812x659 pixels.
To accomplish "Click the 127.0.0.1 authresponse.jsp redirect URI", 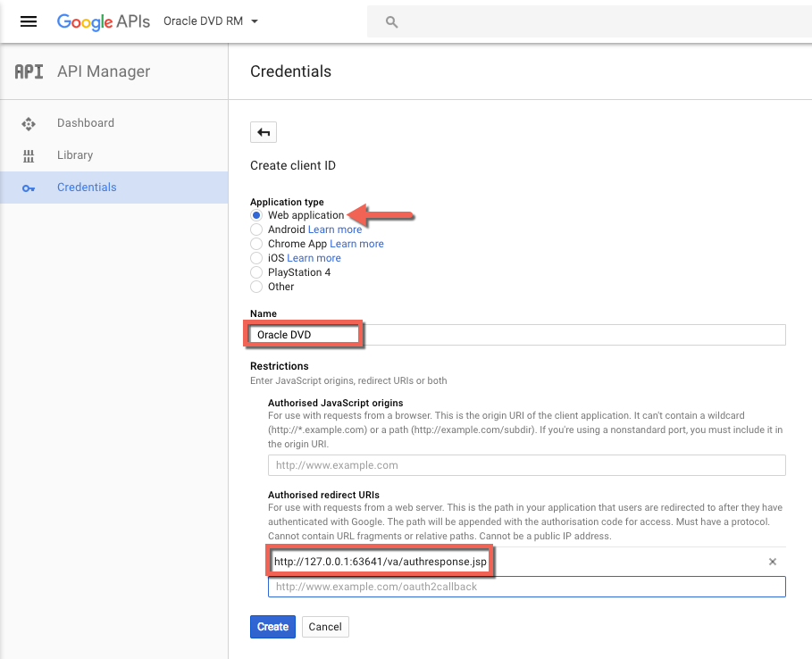I will [381, 562].
